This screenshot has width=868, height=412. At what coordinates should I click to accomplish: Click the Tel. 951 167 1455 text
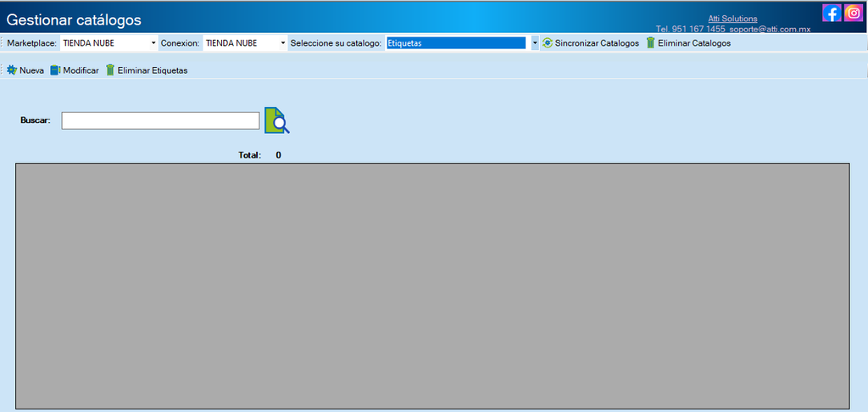coord(690,29)
